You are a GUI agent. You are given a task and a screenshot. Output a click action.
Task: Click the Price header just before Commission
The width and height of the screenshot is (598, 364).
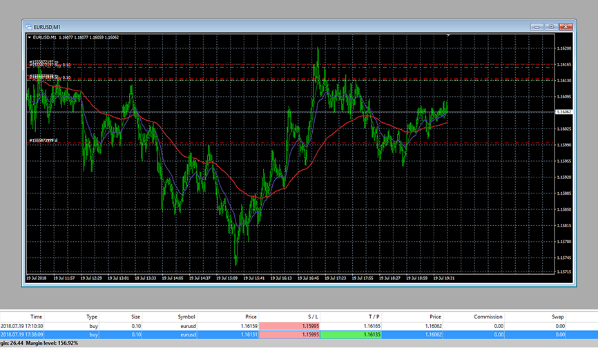pos(435,317)
